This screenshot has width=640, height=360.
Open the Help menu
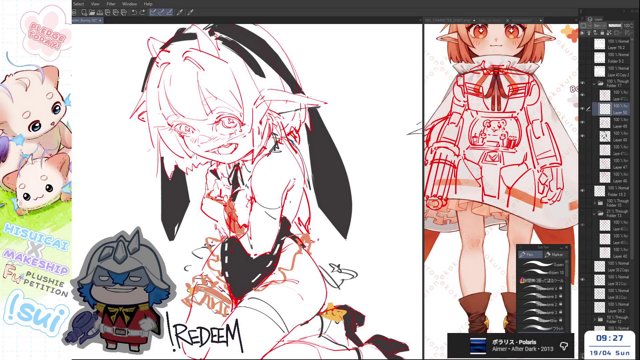[148, 4]
